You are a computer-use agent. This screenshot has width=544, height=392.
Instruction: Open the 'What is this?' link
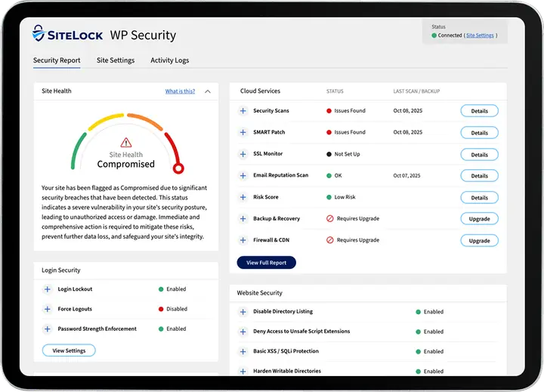click(x=180, y=91)
